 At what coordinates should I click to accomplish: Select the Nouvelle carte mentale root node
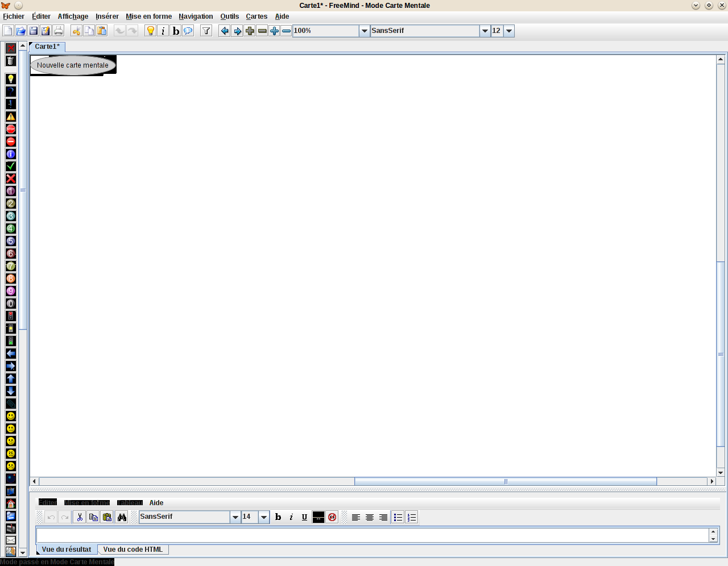(72, 65)
